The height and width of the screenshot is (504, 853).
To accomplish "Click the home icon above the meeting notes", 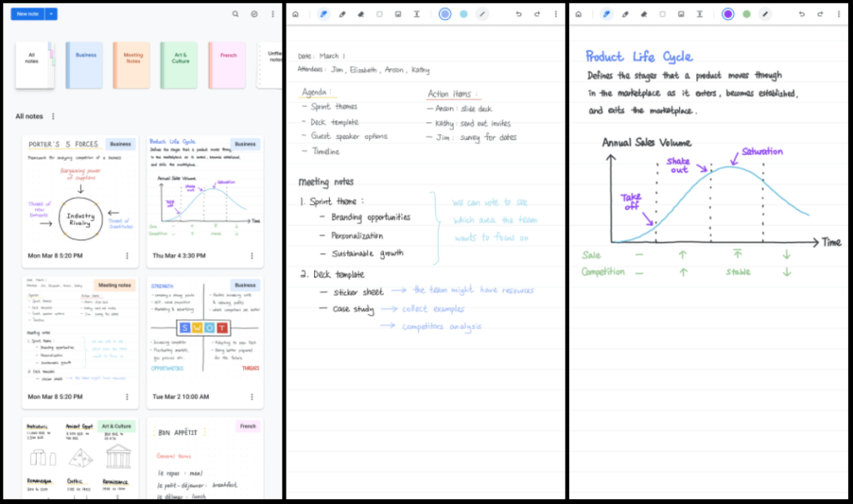I will point(296,13).
